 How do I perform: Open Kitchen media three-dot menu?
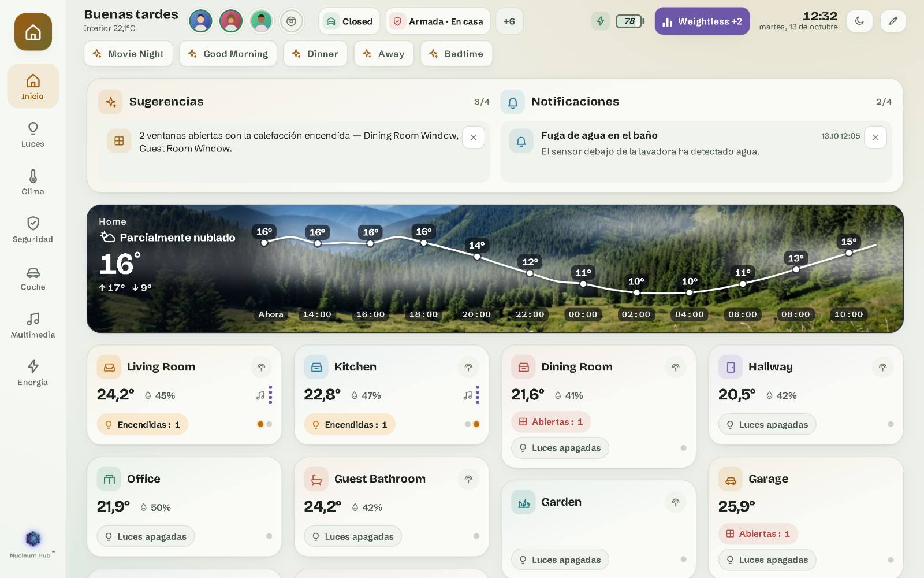click(x=478, y=395)
